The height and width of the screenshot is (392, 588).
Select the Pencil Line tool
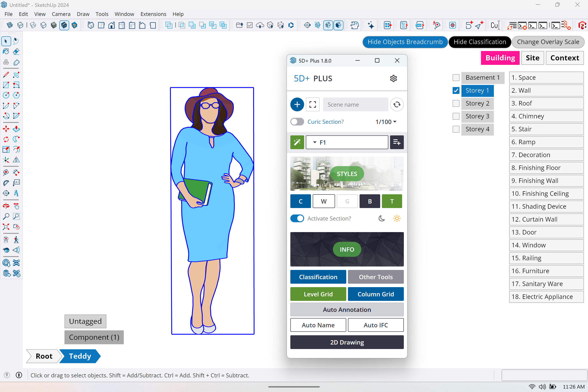pyautogui.click(x=6, y=75)
